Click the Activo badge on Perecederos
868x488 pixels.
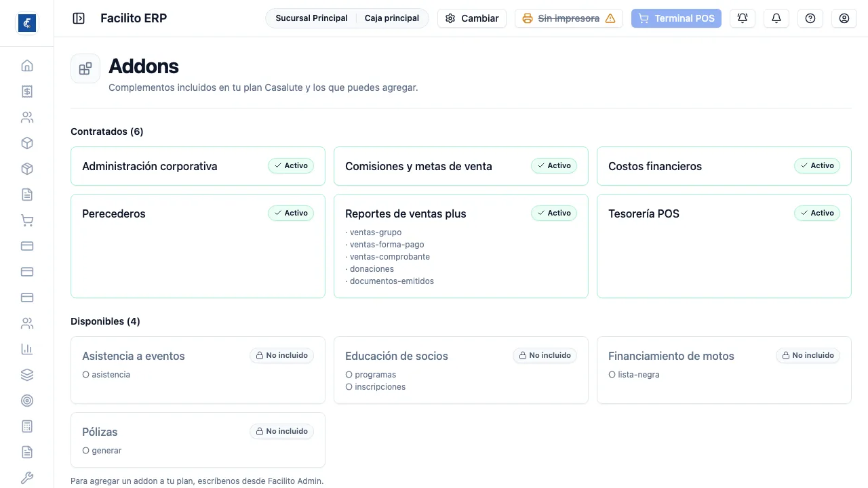click(x=291, y=213)
